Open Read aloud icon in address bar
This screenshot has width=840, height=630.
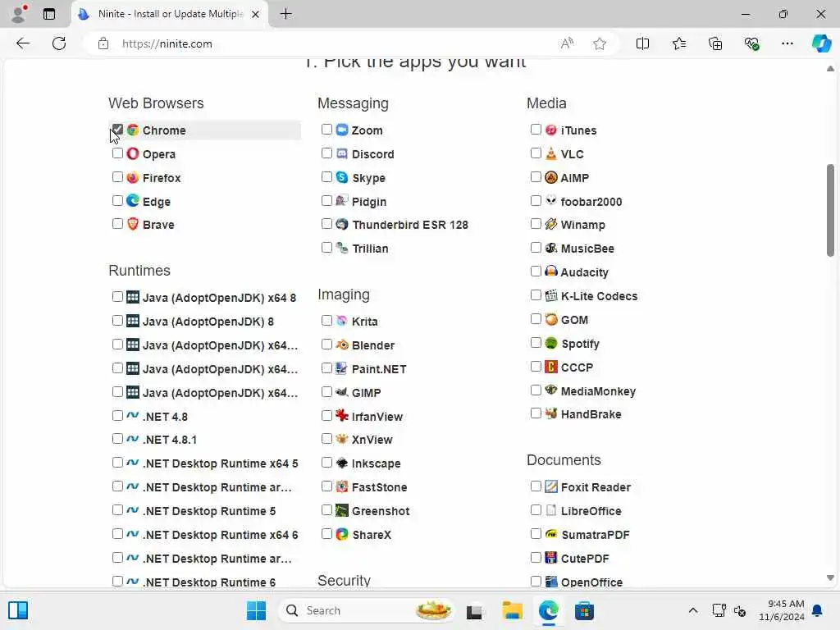567,43
